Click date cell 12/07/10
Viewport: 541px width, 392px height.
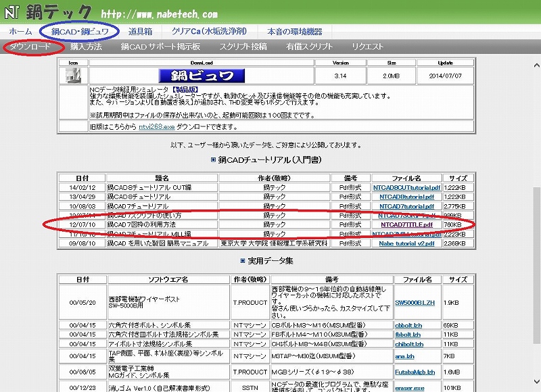(x=82, y=225)
